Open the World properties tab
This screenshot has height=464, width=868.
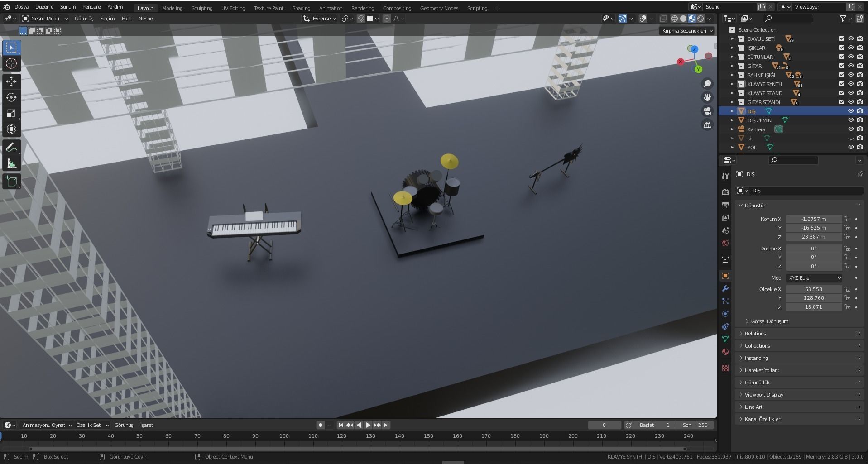725,243
